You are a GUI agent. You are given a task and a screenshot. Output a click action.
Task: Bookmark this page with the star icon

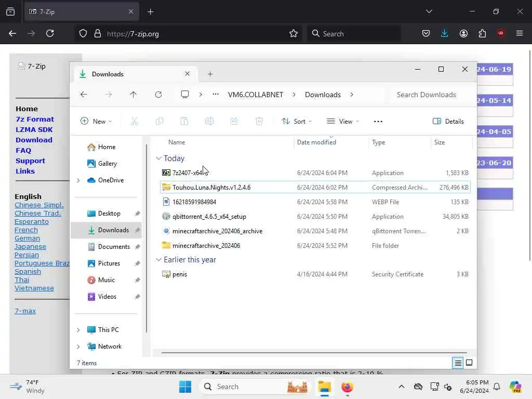[x=294, y=33]
